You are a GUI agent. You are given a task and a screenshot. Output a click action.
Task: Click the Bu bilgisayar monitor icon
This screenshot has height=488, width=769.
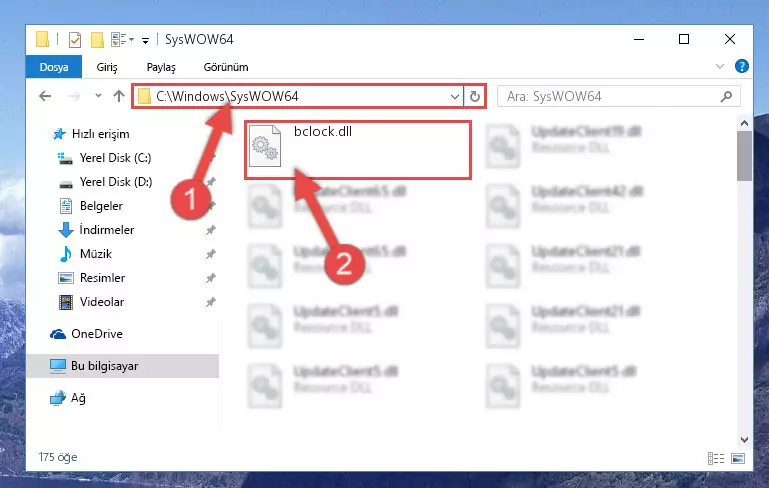point(57,366)
